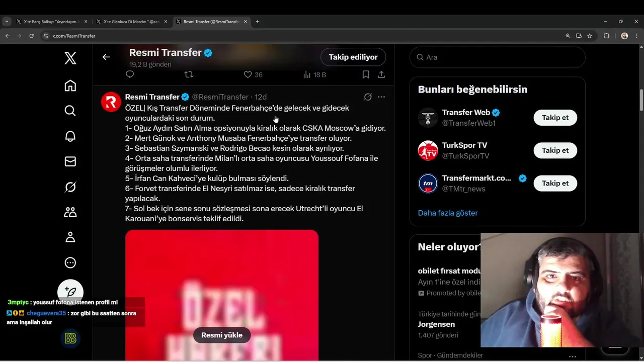The image size is (644, 362).
Task: Open Messages envelope icon
Action: click(70, 161)
